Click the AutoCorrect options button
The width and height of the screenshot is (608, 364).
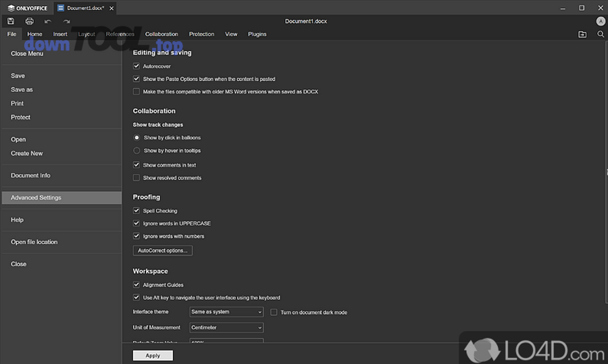pyautogui.click(x=163, y=251)
